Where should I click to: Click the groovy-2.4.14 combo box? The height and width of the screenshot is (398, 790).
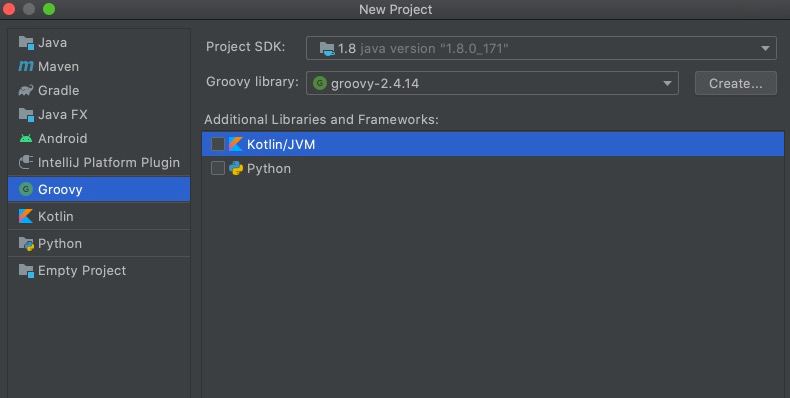[x=492, y=83]
